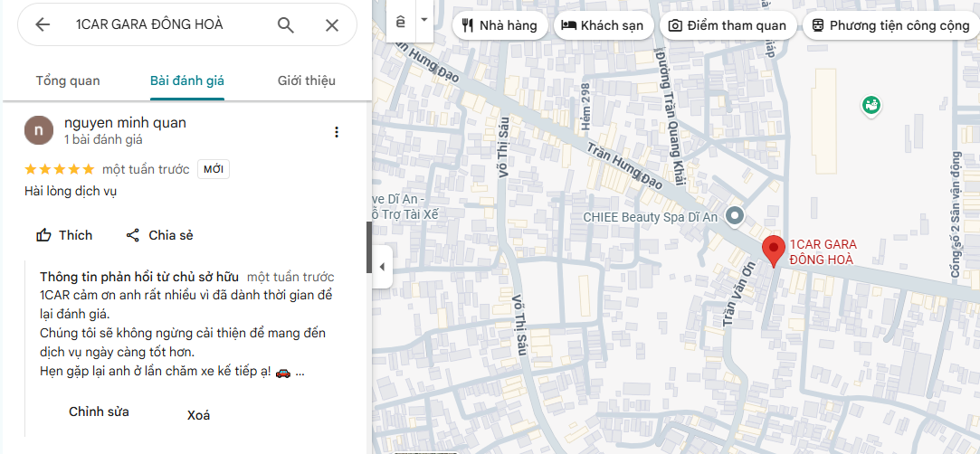Click the 1CAR GARA ĐÔNG HOÀ map label
The width and height of the screenshot is (980, 454).
[823, 252]
